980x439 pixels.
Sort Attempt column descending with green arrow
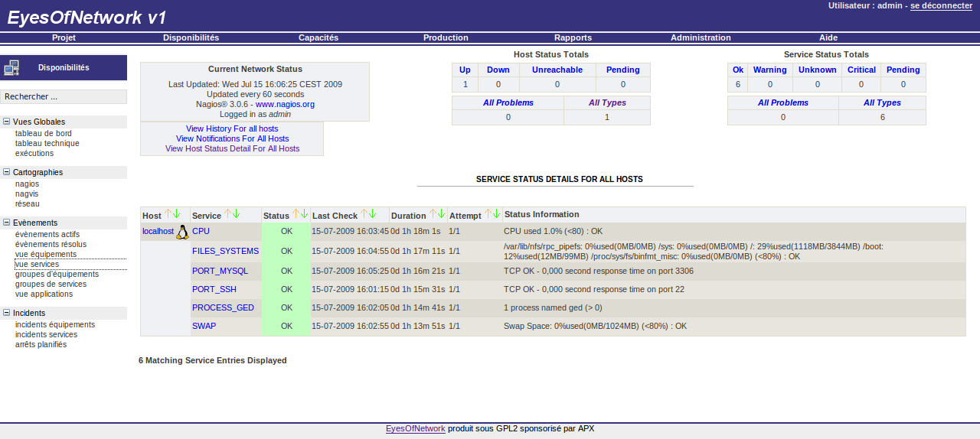[496, 215]
